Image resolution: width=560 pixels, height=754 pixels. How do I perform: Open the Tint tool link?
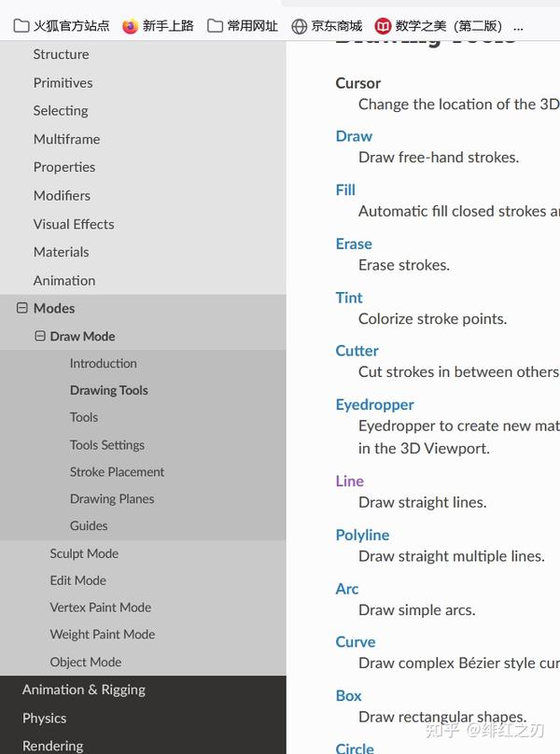349,298
